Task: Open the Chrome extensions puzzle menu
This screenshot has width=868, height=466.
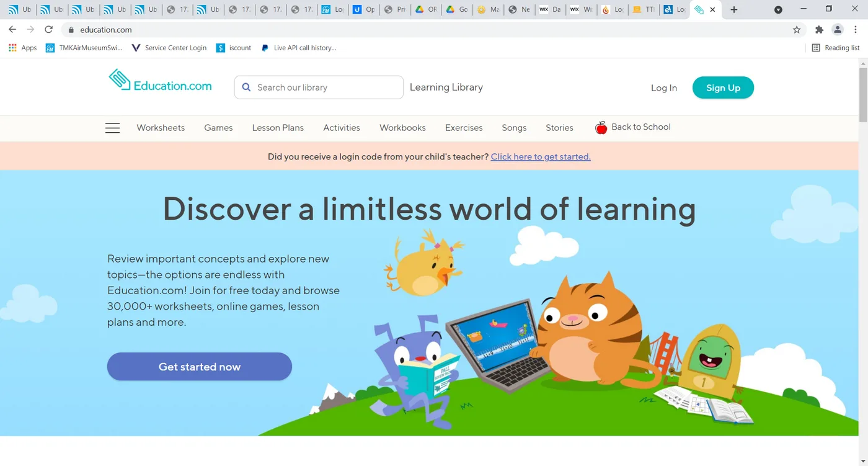Action: click(819, 30)
